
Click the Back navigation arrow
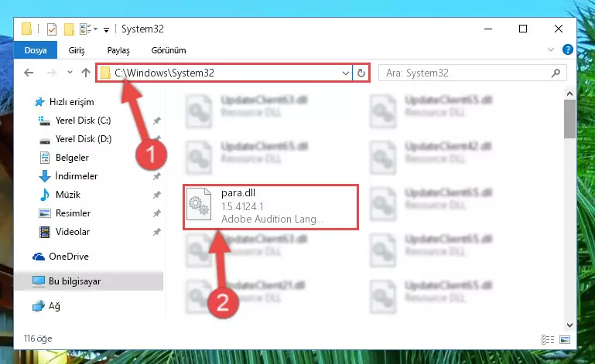tap(29, 73)
